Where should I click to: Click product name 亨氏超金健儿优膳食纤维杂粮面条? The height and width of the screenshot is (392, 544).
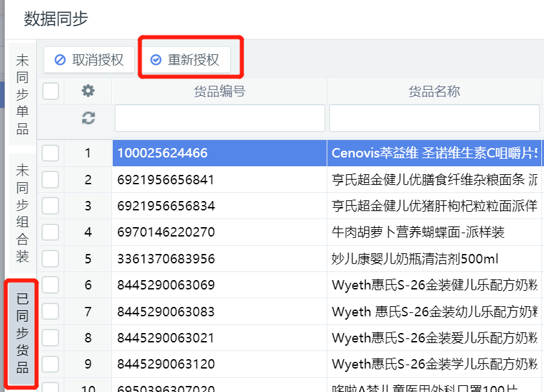[435, 180]
